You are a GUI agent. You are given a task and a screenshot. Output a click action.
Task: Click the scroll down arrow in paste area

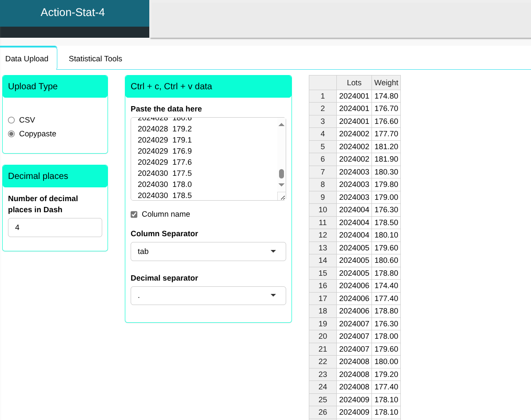pos(281,185)
